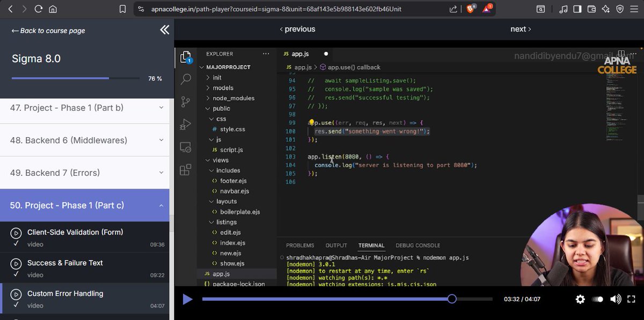Switch to the OUTPUT panel tab
The image size is (644, 320).
(x=336, y=245)
